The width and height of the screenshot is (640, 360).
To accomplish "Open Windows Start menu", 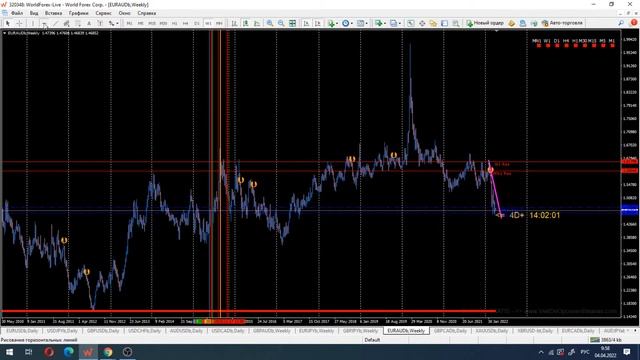I will click(x=9, y=352).
